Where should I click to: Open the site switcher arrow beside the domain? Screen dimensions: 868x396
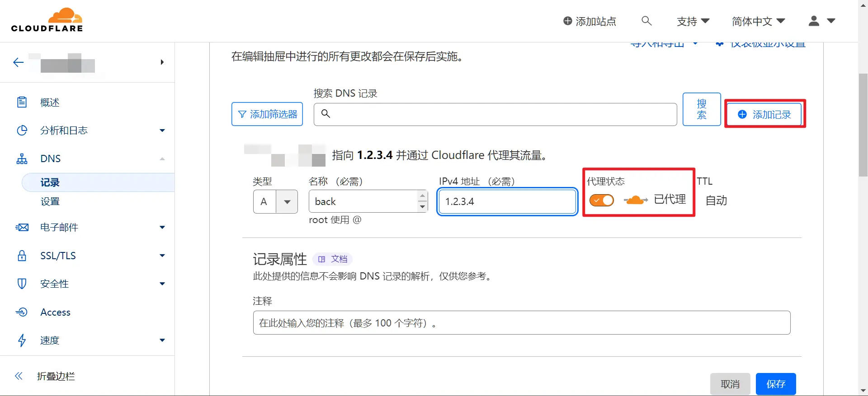(162, 62)
